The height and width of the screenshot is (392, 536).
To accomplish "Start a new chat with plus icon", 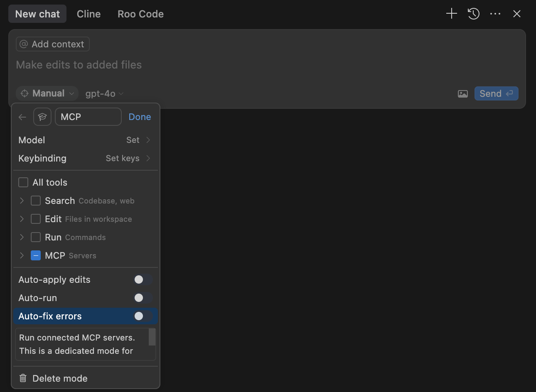I will (x=451, y=14).
